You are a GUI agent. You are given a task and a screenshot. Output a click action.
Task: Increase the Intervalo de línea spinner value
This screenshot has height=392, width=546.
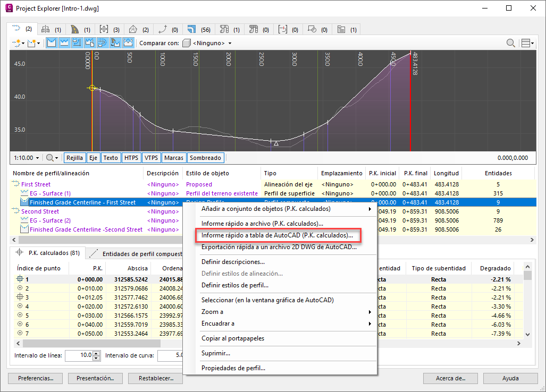click(x=96, y=353)
